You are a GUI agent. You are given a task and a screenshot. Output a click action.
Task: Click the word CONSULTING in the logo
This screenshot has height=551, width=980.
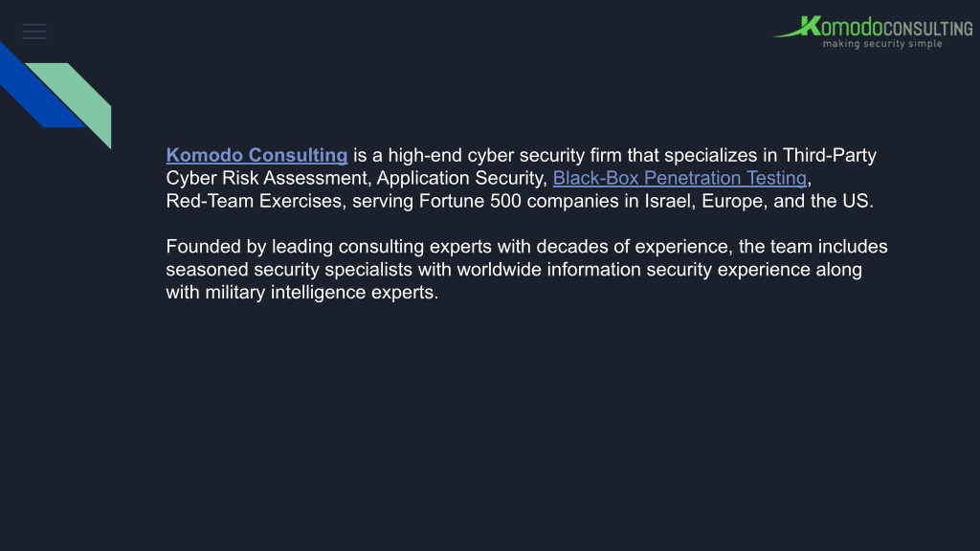[928, 29]
